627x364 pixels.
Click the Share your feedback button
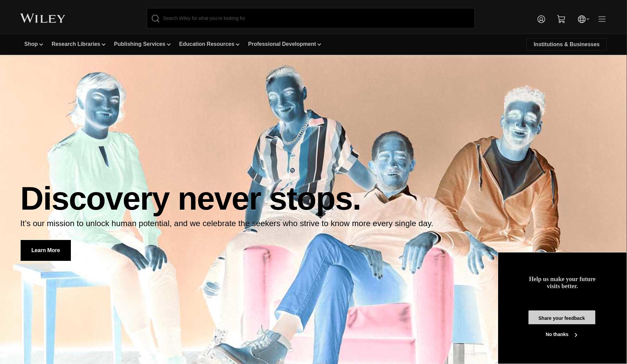(562, 317)
